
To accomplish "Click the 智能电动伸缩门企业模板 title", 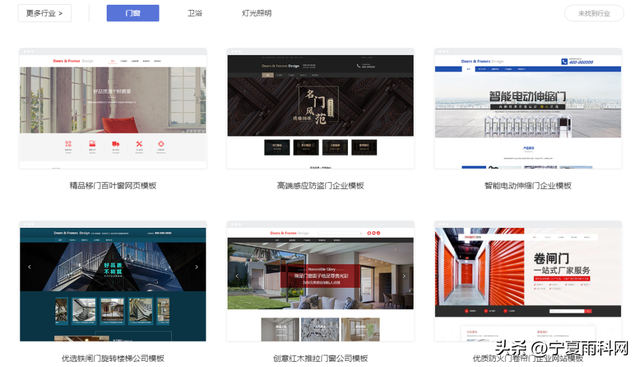I will coord(528,186).
